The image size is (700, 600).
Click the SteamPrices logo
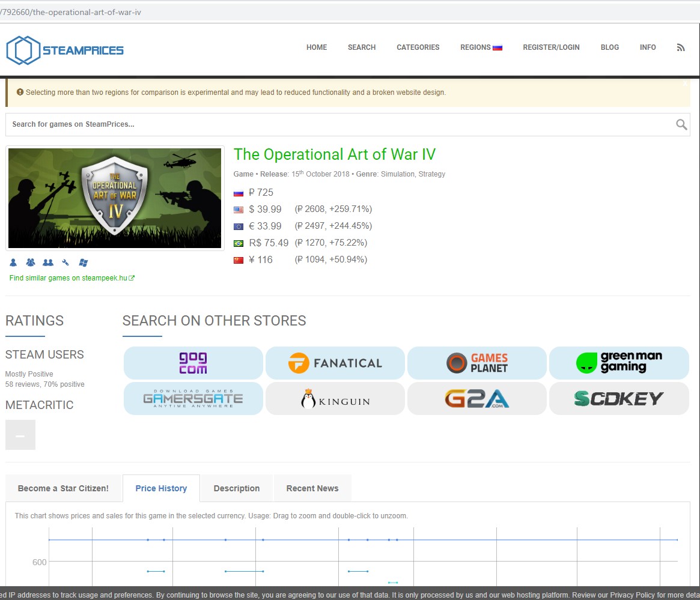coord(65,50)
